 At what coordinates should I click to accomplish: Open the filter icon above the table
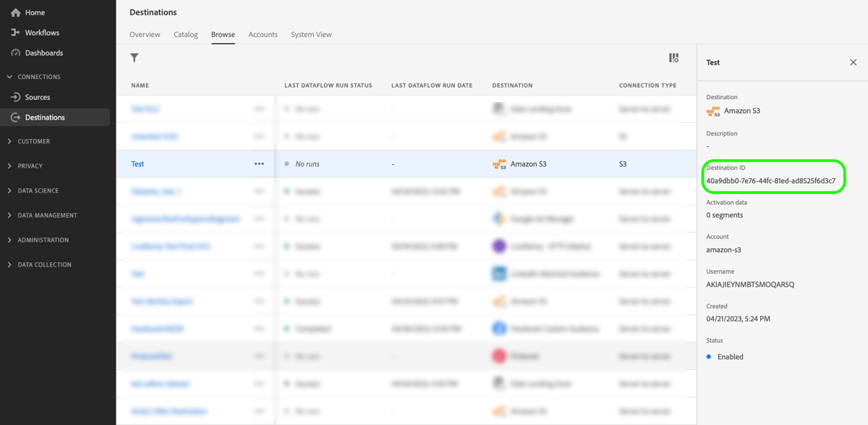(134, 56)
